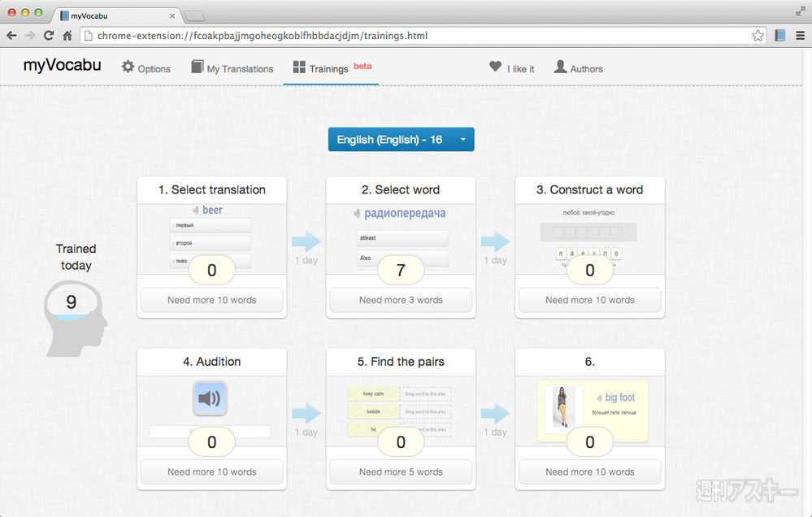
Task: Click the browser back arrow
Action: tap(11, 36)
